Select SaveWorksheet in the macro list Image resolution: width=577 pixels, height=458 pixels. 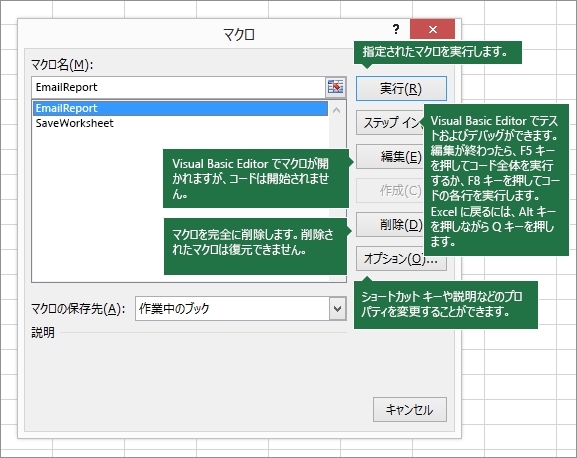coord(75,123)
